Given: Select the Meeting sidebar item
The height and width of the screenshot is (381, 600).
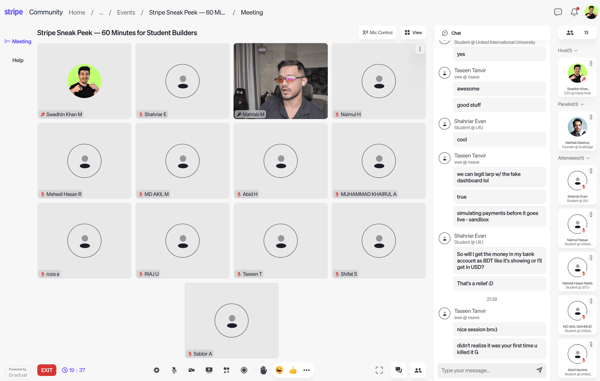Looking at the screenshot, I should (18, 41).
